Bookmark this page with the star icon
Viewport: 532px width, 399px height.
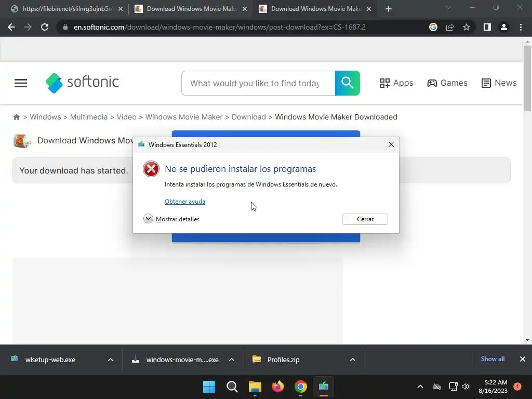[x=467, y=27]
